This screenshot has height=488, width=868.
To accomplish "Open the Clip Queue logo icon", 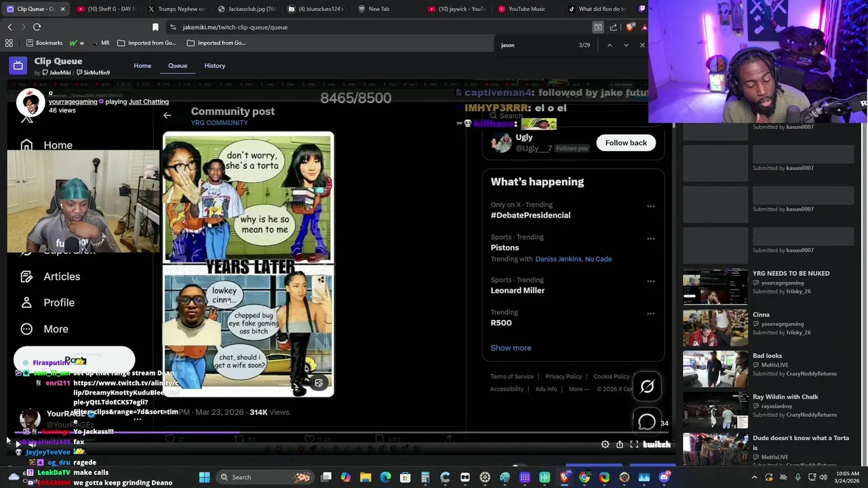I will point(18,66).
